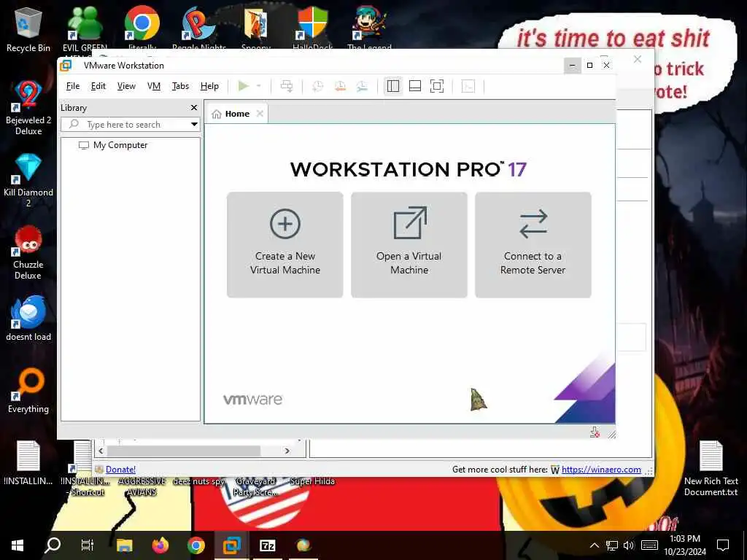
Task: Click the Manage Snapshots toolbar icon
Action: pos(362,86)
